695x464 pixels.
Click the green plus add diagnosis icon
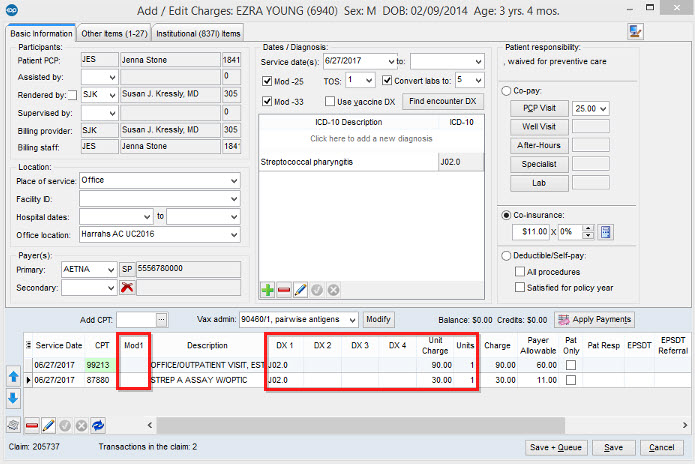tap(267, 290)
